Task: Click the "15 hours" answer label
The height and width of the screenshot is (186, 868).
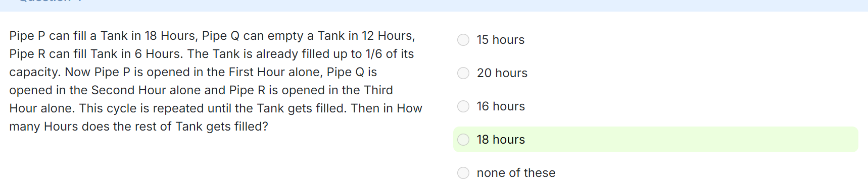Action: pos(501,40)
